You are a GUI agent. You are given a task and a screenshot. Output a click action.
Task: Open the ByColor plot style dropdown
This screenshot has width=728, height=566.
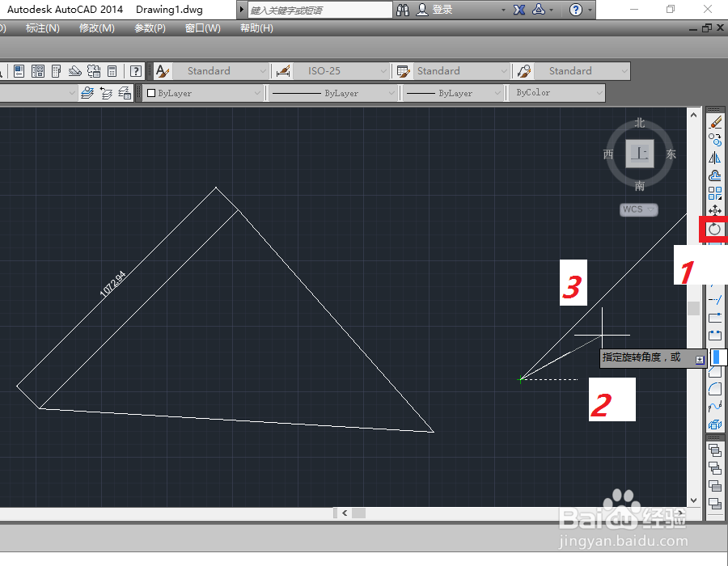[557, 93]
